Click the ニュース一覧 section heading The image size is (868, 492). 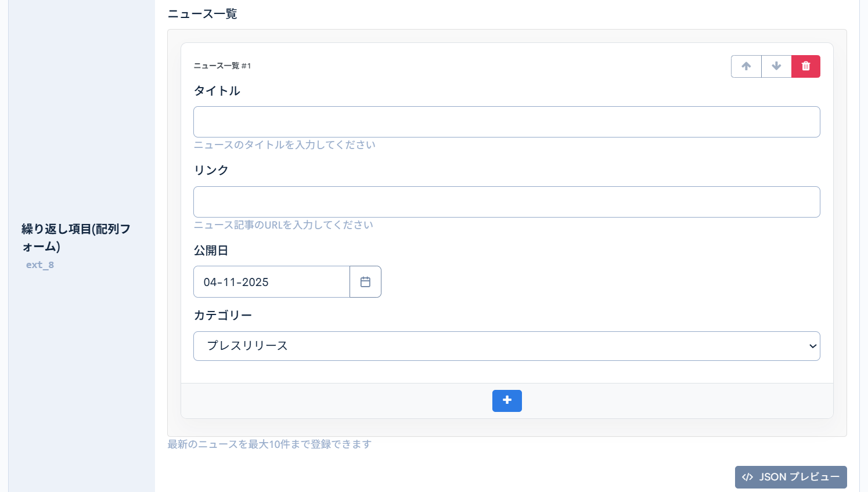click(201, 13)
